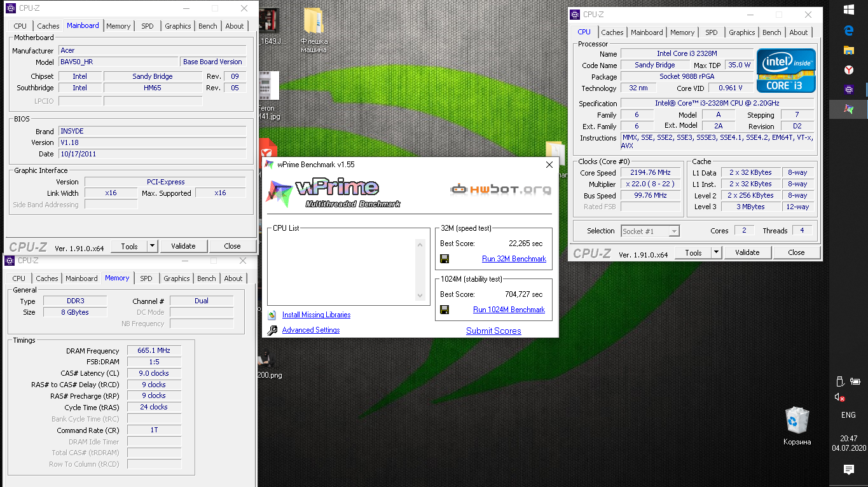Click the Intel Core i3 2328M name field
Image resolution: width=868 pixels, height=487 pixels.
687,54
